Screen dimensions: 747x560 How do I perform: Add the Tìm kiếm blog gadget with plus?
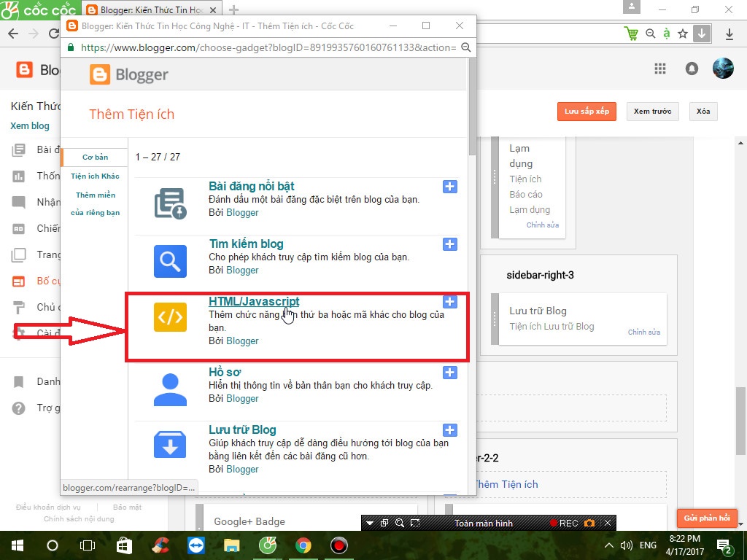point(449,244)
